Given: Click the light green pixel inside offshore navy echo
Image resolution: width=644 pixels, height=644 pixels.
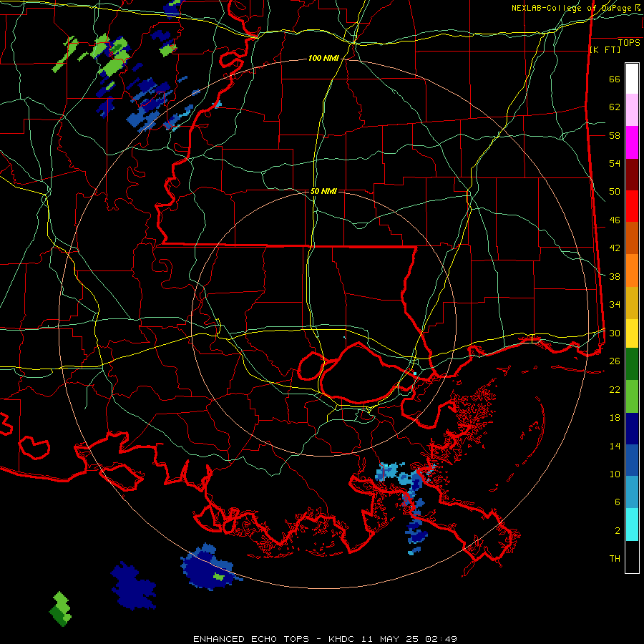Looking at the screenshot, I should pyautogui.click(x=219, y=577).
